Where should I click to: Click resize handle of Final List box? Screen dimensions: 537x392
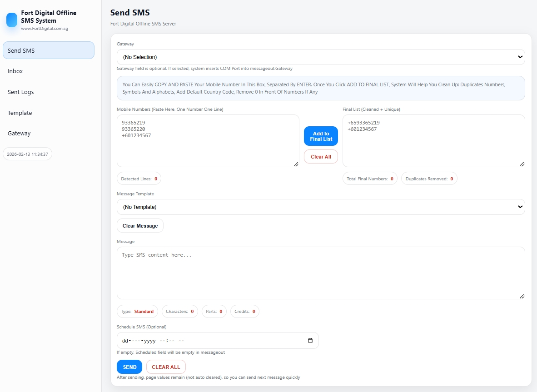pos(522,164)
